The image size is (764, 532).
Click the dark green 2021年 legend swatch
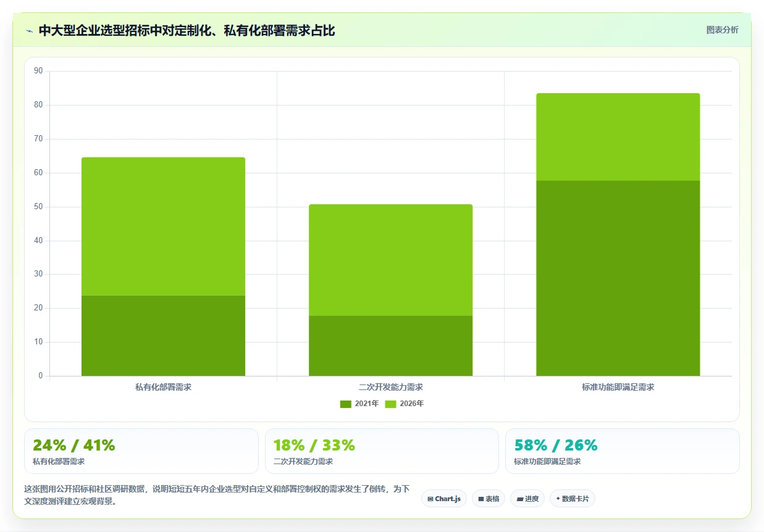click(x=346, y=404)
